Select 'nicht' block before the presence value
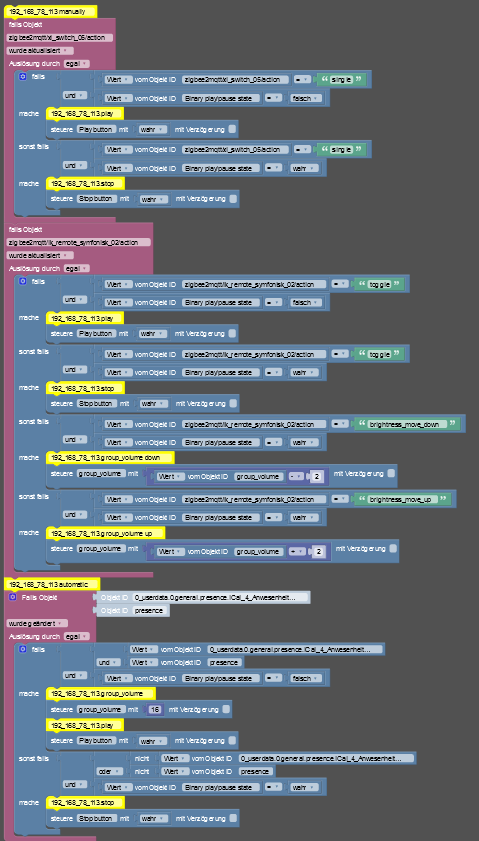Image resolution: width=479 pixels, height=841 pixels. 142,771
